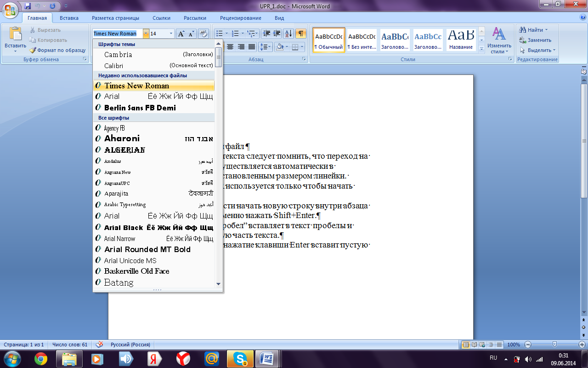
Task: Apply the Без интервала style
Action: pos(362,40)
